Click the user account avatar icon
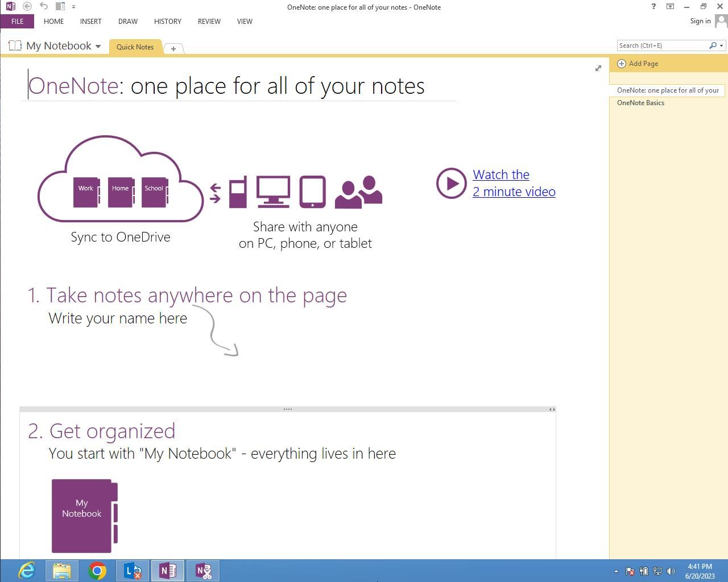Screen dimensions: 728x582 pyautogui.click(x=721, y=21)
